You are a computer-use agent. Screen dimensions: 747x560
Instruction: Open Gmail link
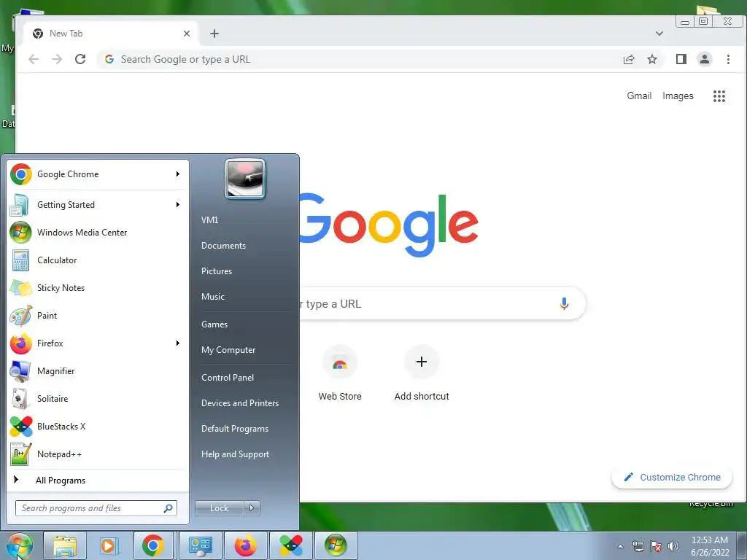pos(639,96)
